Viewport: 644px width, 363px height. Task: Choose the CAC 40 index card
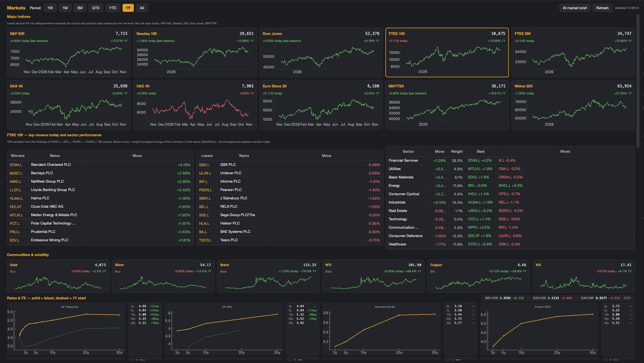195,105
